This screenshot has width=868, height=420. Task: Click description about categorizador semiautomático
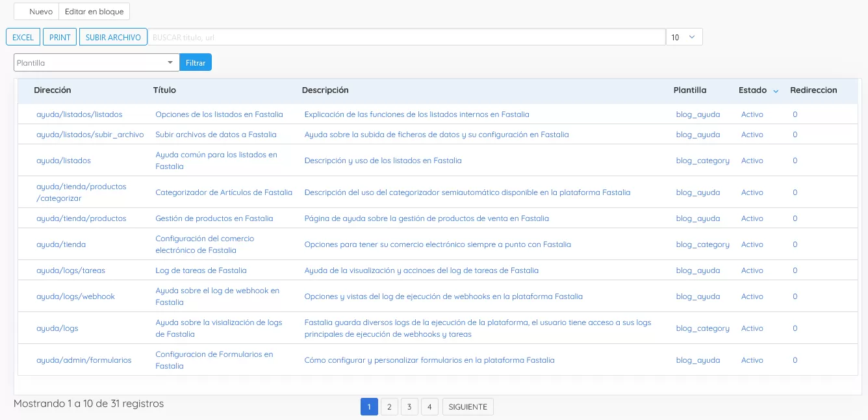pyautogui.click(x=467, y=192)
